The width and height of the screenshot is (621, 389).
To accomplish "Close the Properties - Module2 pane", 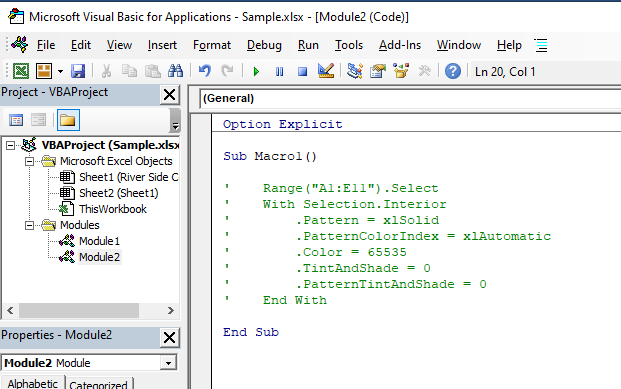I will (x=170, y=338).
